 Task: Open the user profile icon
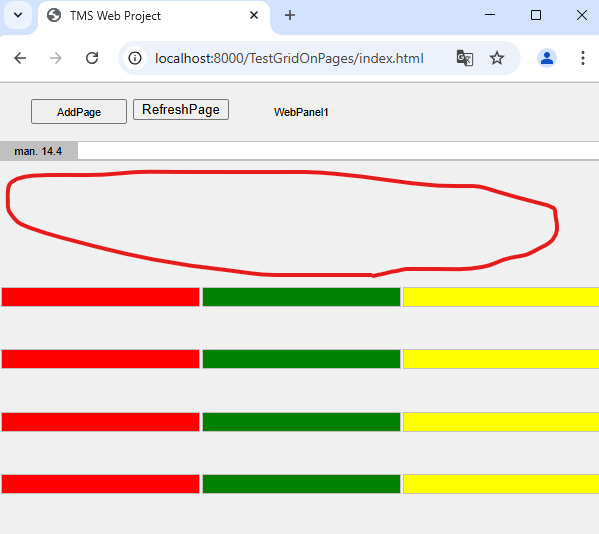547,58
